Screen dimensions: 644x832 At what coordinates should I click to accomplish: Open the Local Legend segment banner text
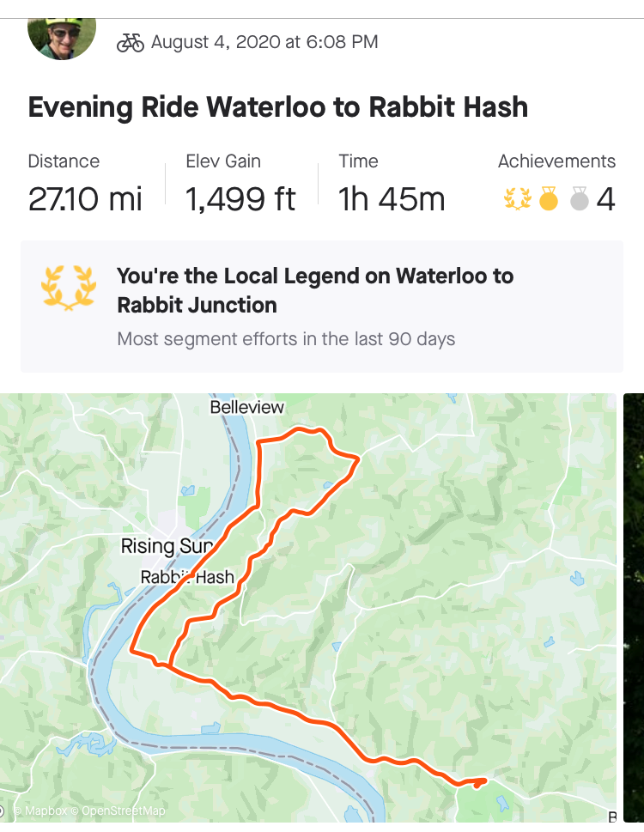click(x=314, y=290)
